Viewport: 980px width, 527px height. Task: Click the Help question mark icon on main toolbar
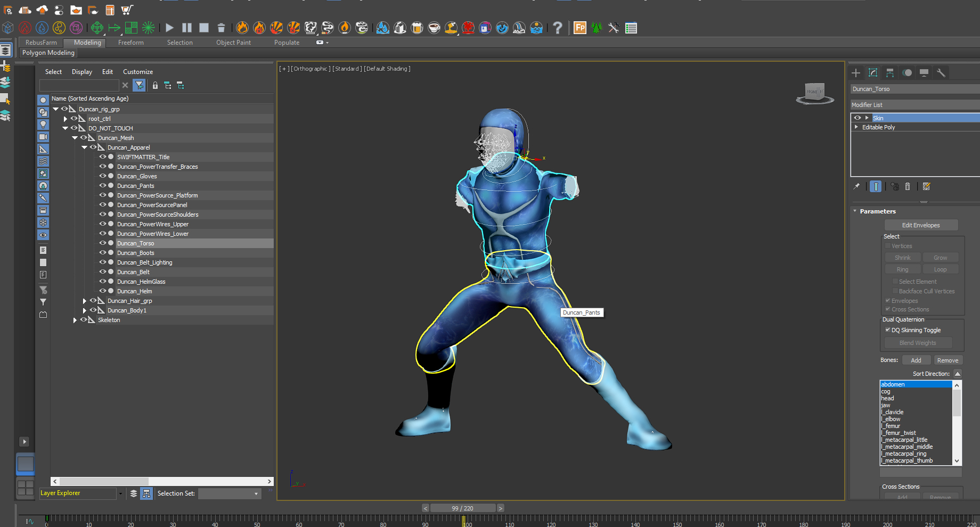[x=558, y=28]
